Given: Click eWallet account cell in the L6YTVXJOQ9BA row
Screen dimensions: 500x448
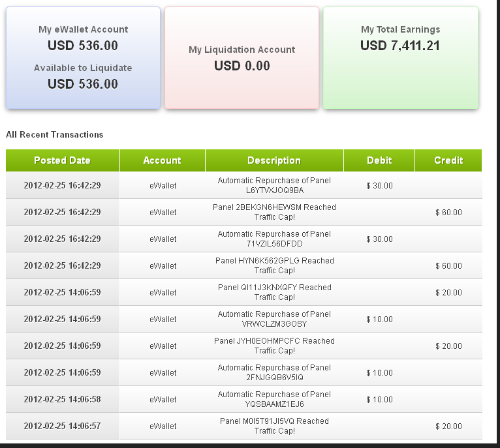Looking at the screenshot, I should (x=163, y=186).
